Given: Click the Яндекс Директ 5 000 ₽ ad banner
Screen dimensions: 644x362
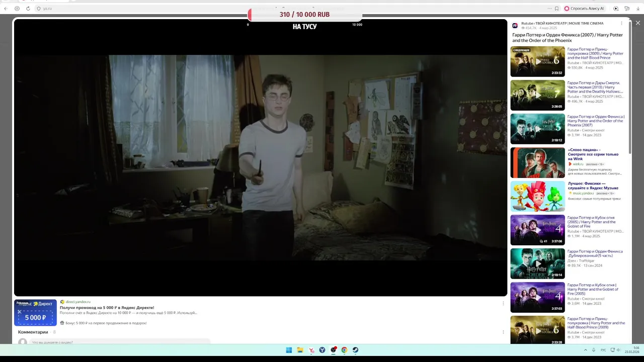Looking at the screenshot, I should (x=35, y=312).
